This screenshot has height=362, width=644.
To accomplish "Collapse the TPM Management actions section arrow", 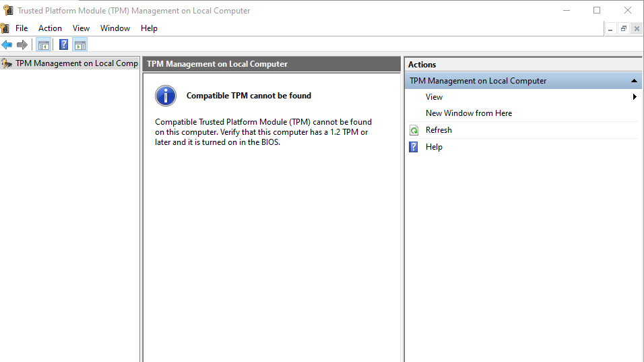I will [634, 81].
